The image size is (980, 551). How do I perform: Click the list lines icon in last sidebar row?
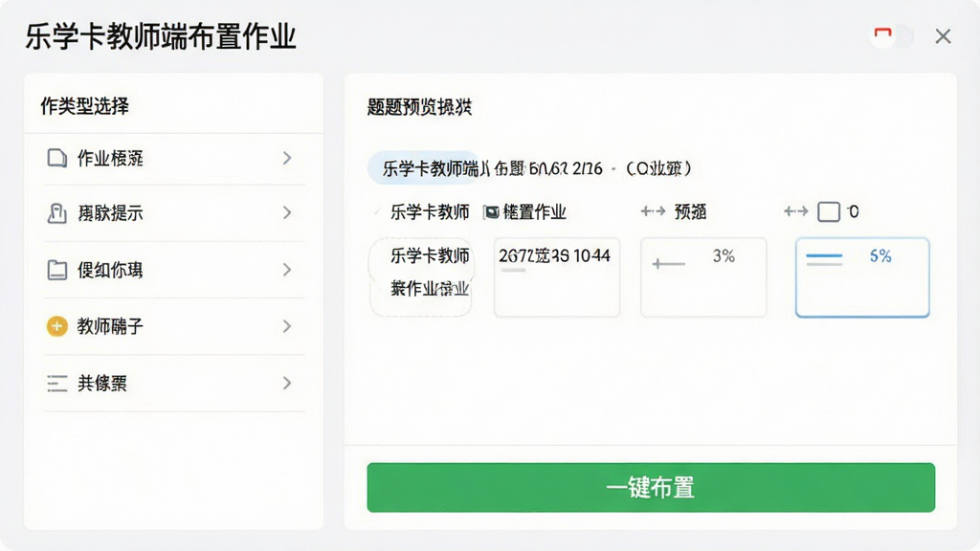56,383
